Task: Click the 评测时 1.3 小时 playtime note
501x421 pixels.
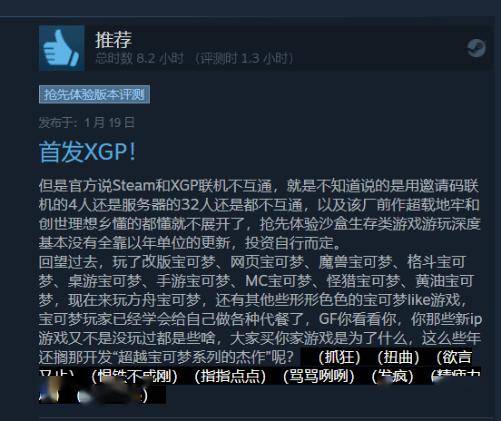Action: point(244,58)
